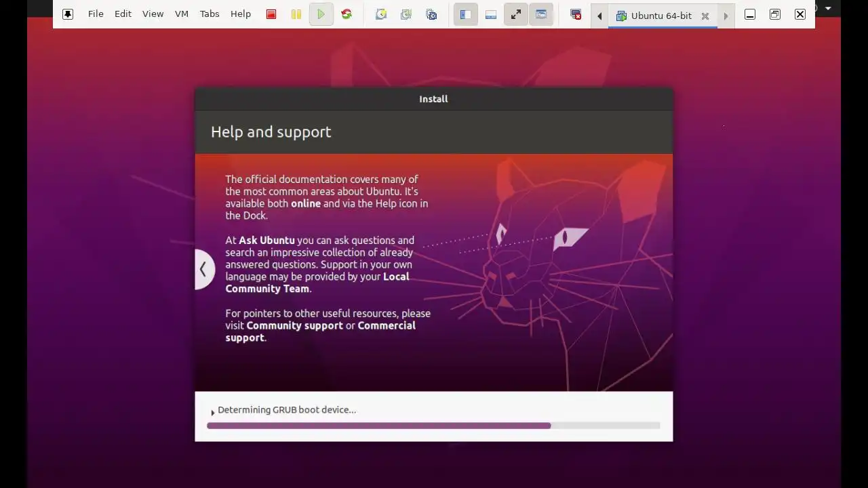Open the View menu
Image resolution: width=868 pixels, height=488 pixels.
(x=153, y=14)
